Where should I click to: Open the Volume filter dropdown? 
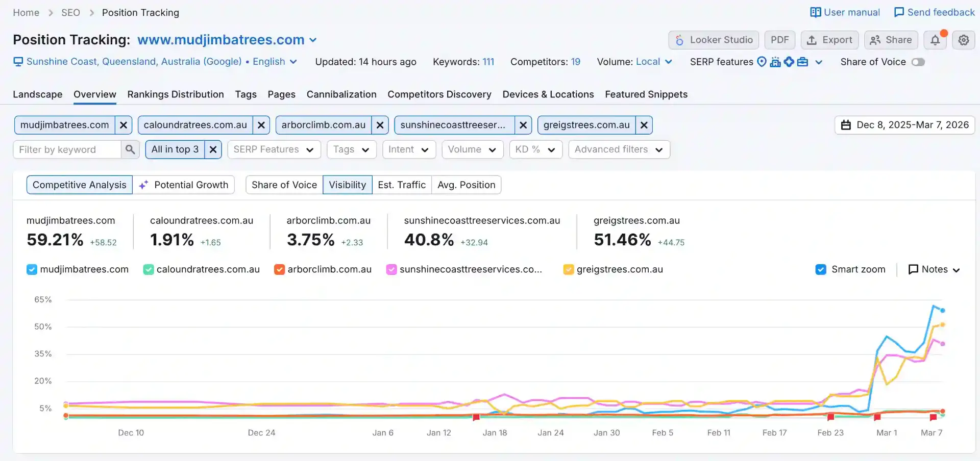pos(473,149)
